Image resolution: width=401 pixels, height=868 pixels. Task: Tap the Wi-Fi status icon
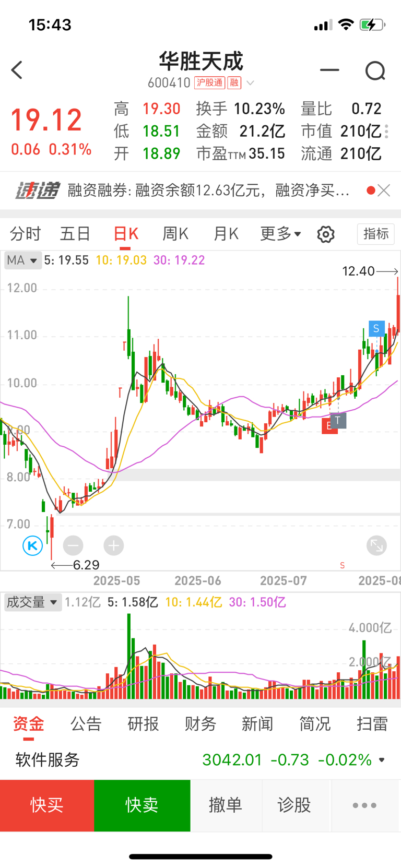pos(346,25)
